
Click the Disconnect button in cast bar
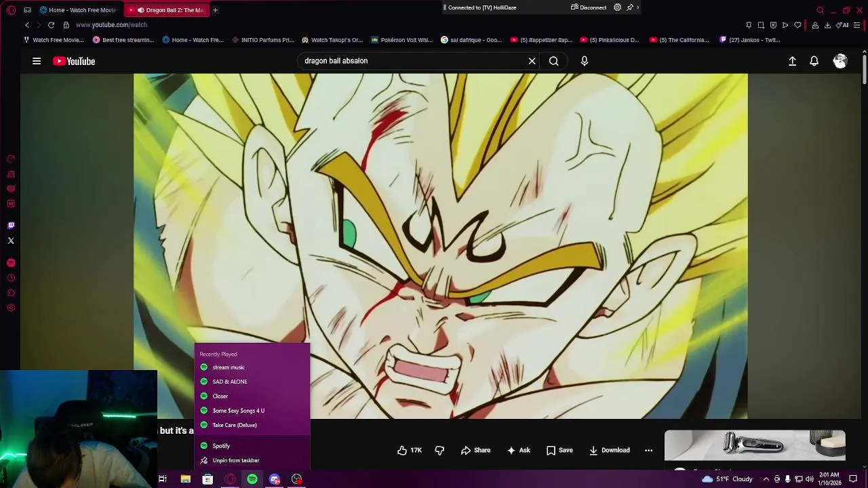pos(589,7)
